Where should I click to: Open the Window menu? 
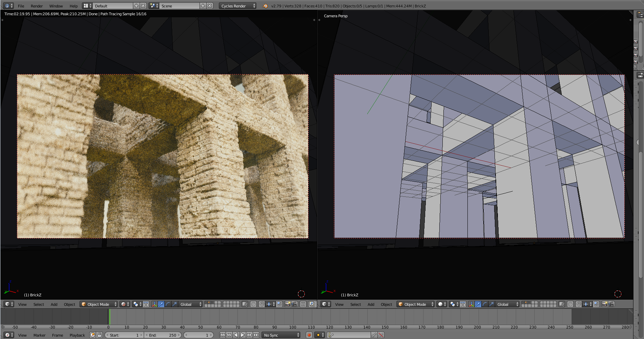56,6
